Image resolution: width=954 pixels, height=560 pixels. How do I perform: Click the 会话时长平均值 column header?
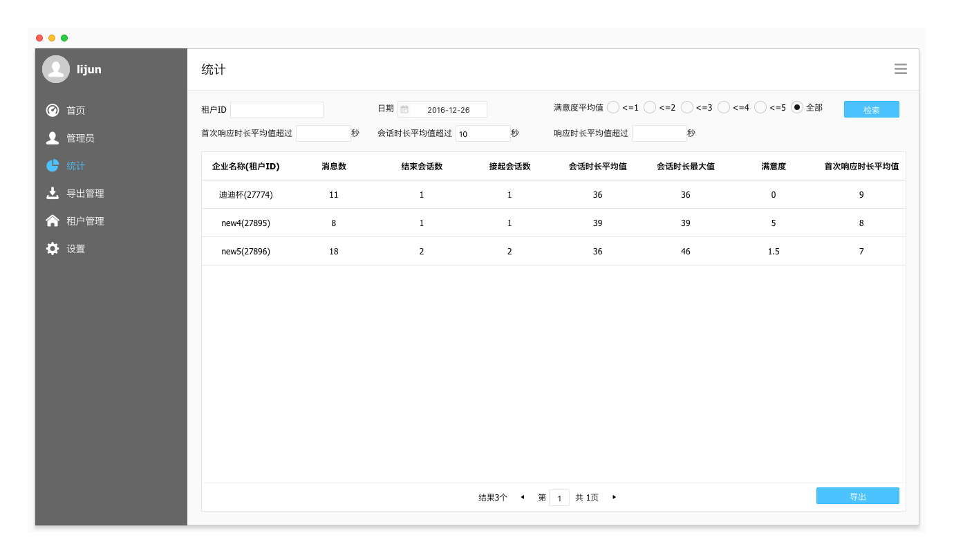point(598,167)
